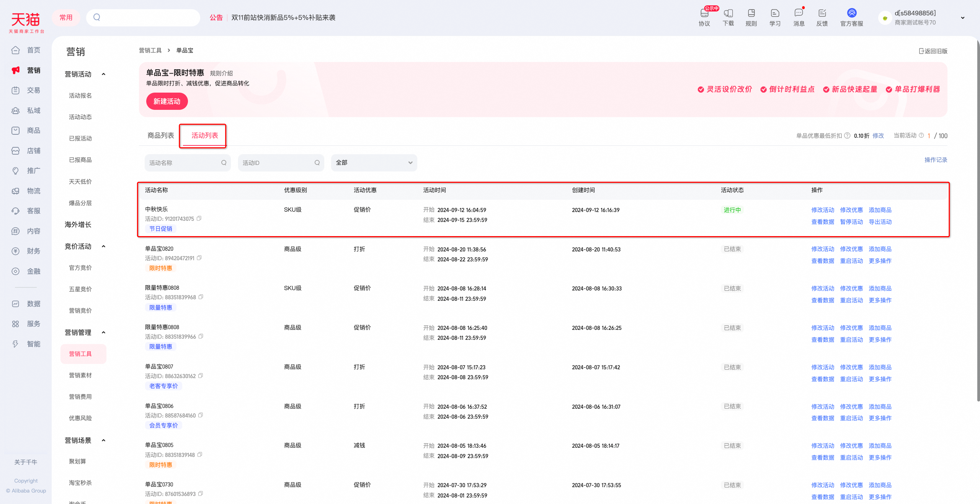Open 金融 financial services in sidebar
This screenshot has width=980, height=504.
[x=26, y=271]
